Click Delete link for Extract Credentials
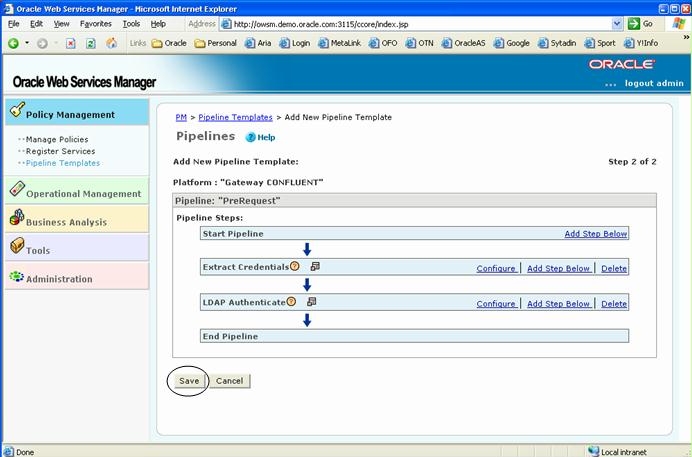692x457 pixels. pyautogui.click(x=614, y=268)
